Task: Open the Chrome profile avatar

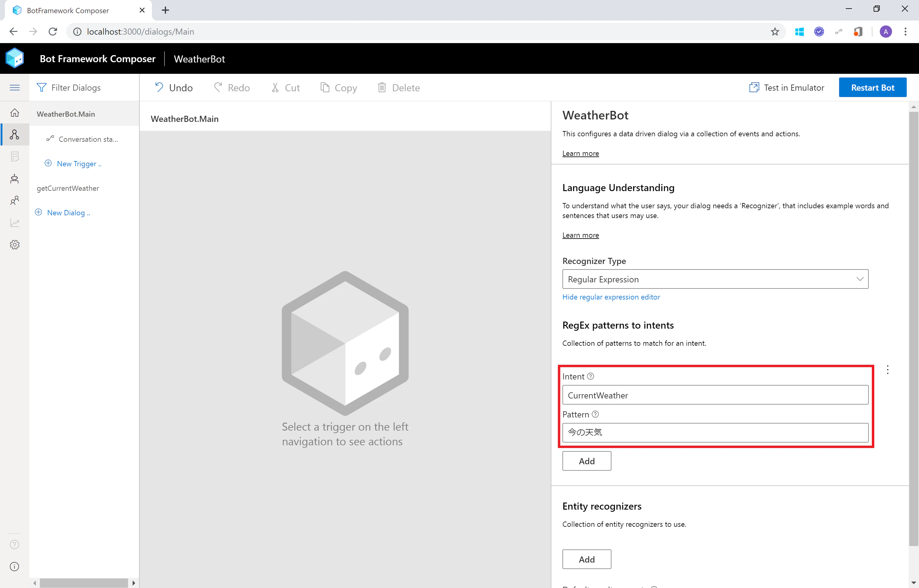Action: pos(886,32)
